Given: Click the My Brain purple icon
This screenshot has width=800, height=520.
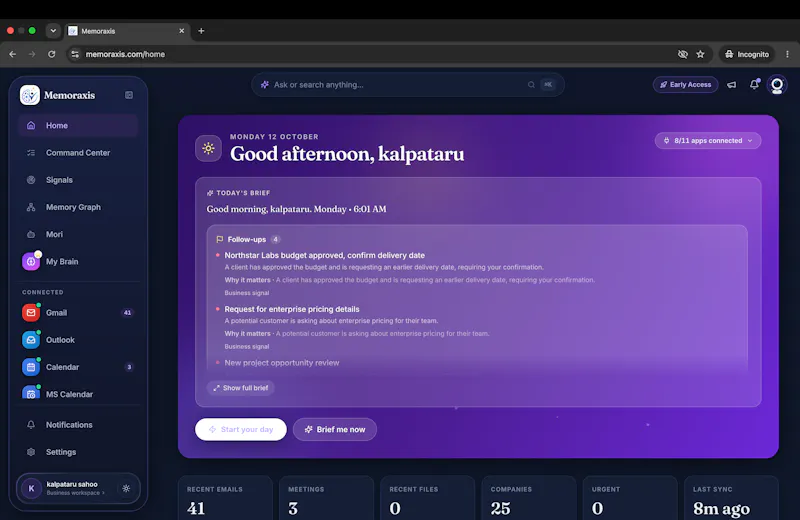Looking at the screenshot, I should (31, 261).
